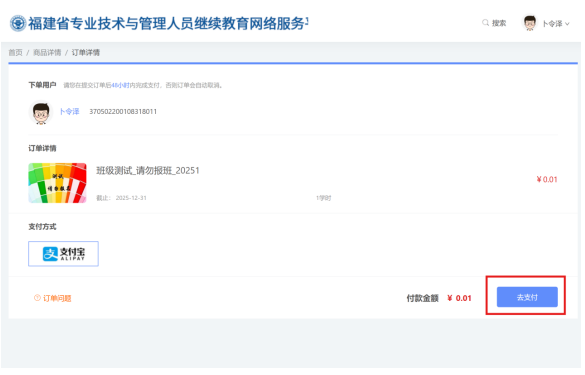Click the 订单问题 help link
Viewport: 585px width, 375px height.
pyautogui.click(x=57, y=298)
